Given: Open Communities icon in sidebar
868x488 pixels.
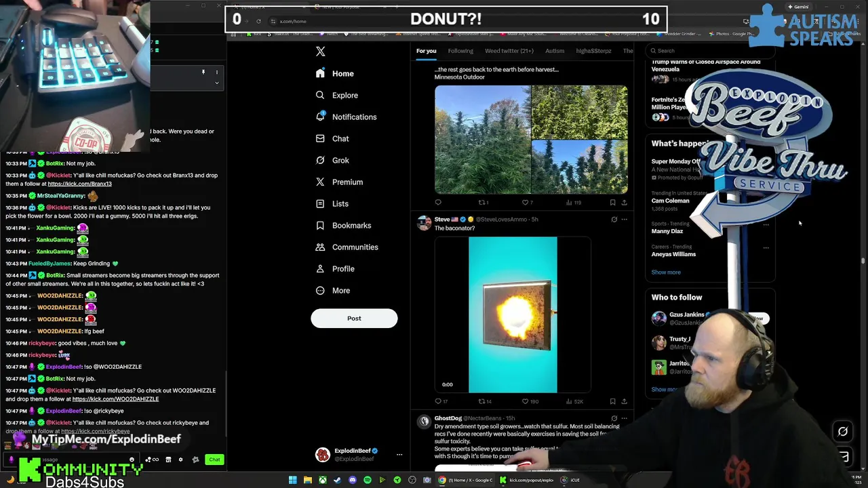Looking at the screenshot, I should 320,247.
